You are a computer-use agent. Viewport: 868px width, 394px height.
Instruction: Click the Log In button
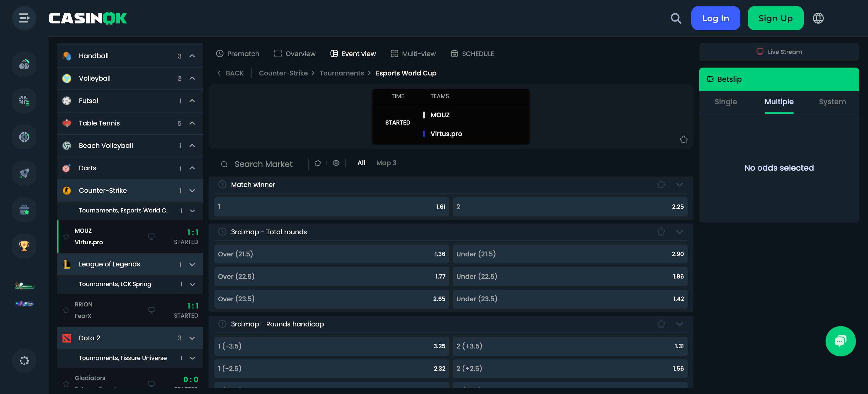coord(715,18)
